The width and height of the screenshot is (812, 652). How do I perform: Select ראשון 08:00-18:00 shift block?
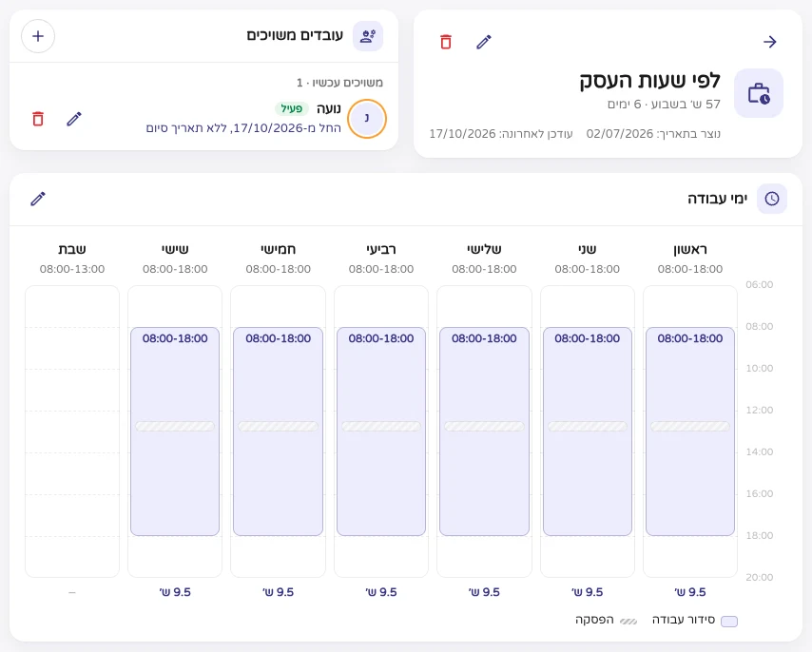tap(689, 431)
